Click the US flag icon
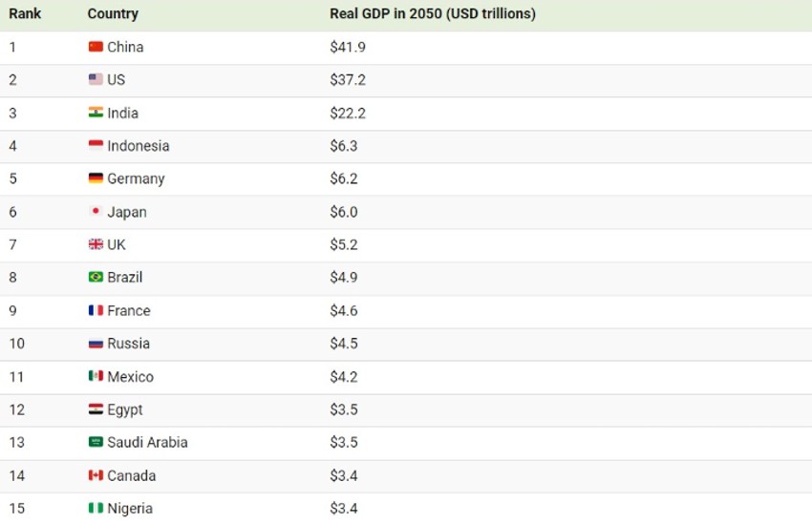Image resolution: width=812 pixels, height=524 pixels. coord(96,80)
